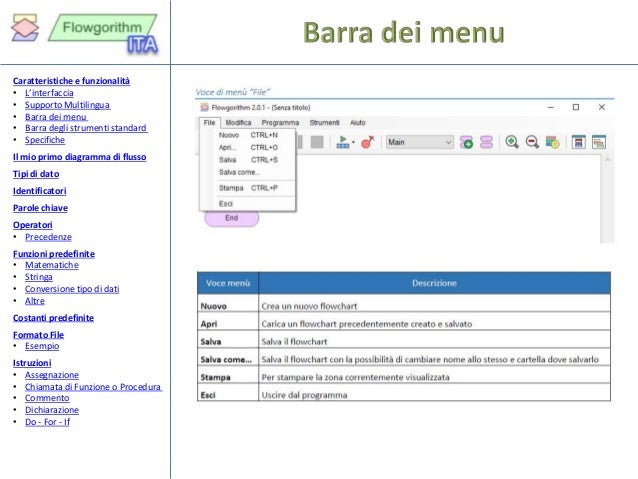This screenshot has height=479, width=638.
Task: Click the scrollbar up arrow in Flowgorithm window
Action: (x=607, y=160)
